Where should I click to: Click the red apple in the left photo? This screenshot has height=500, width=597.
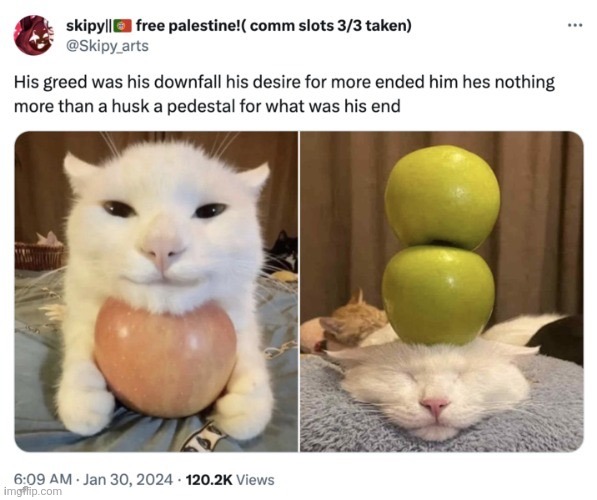tap(165, 358)
